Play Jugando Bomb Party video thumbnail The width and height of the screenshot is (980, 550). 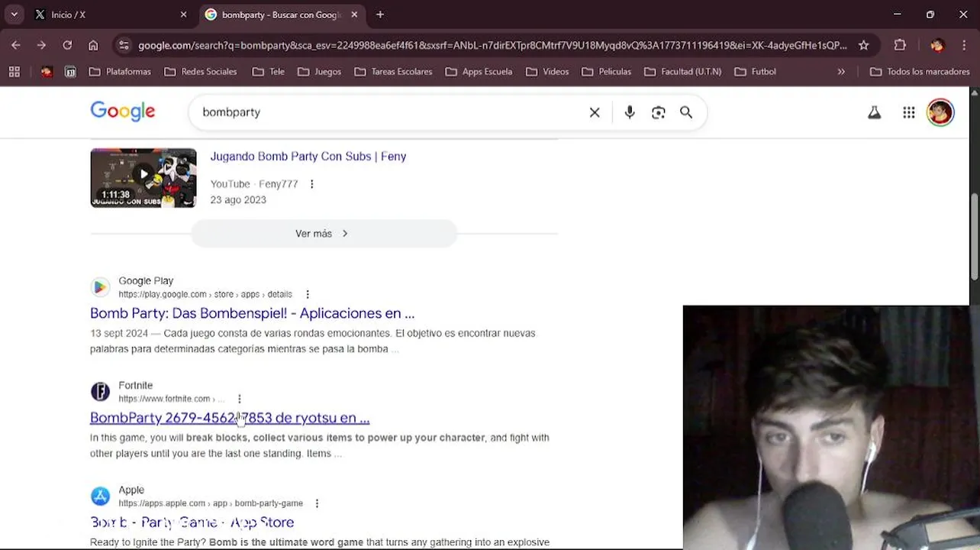coord(143,177)
